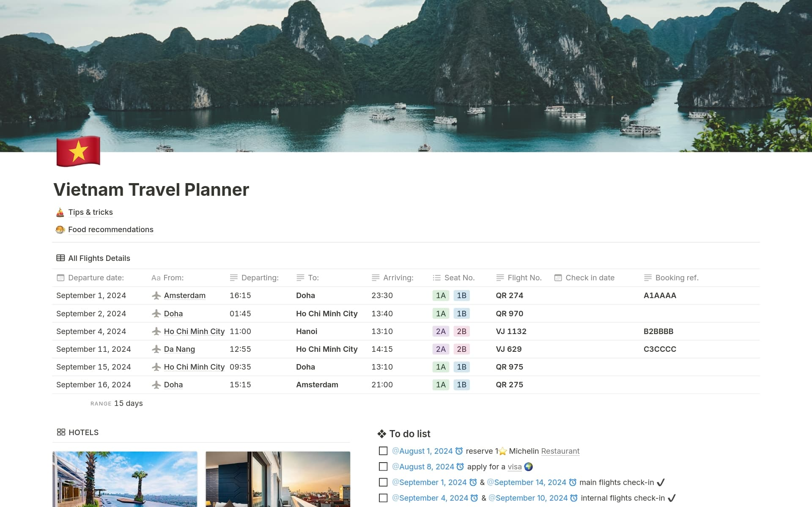The width and height of the screenshot is (812, 507).
Task: Click the airplane icon next to Amsterdam
Action: coord(156,296)
